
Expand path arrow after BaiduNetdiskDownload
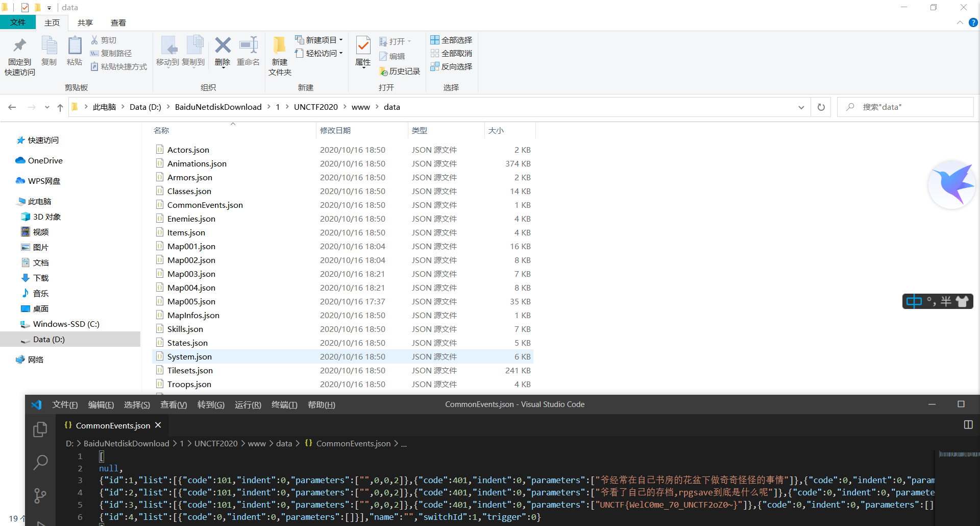coord(269,107)
